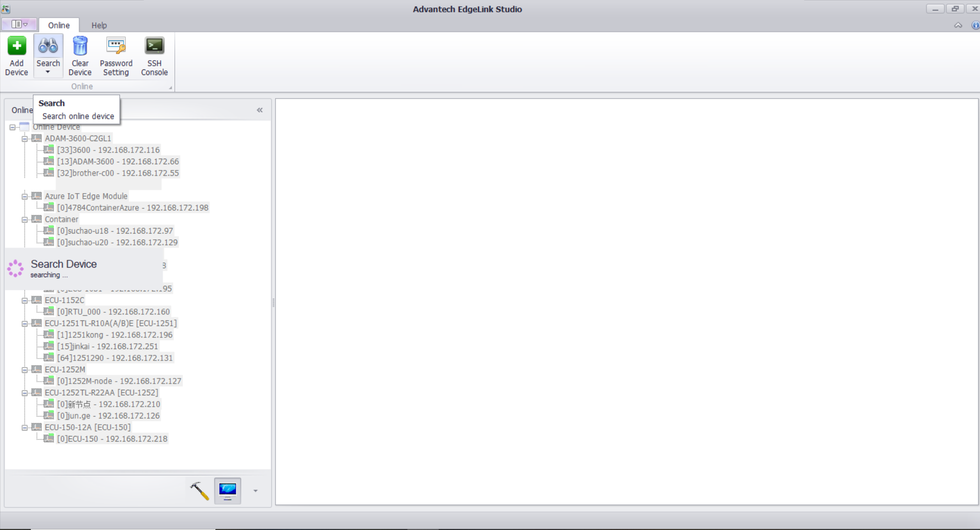Collapse the ECU-1252M tree node
This screenshot has width=980, height=530.
(x=25, y=370)
